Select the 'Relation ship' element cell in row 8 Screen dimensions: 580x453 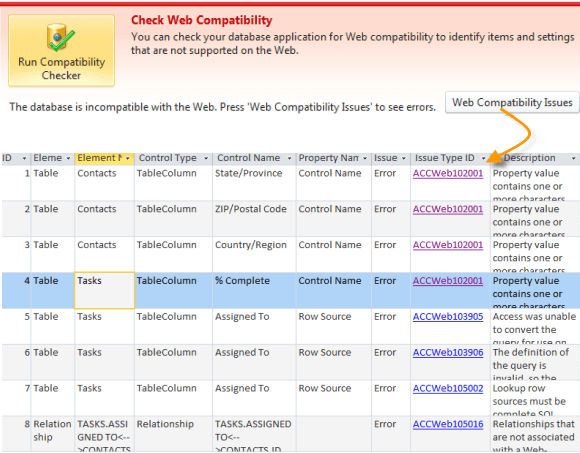coord(53,433)
